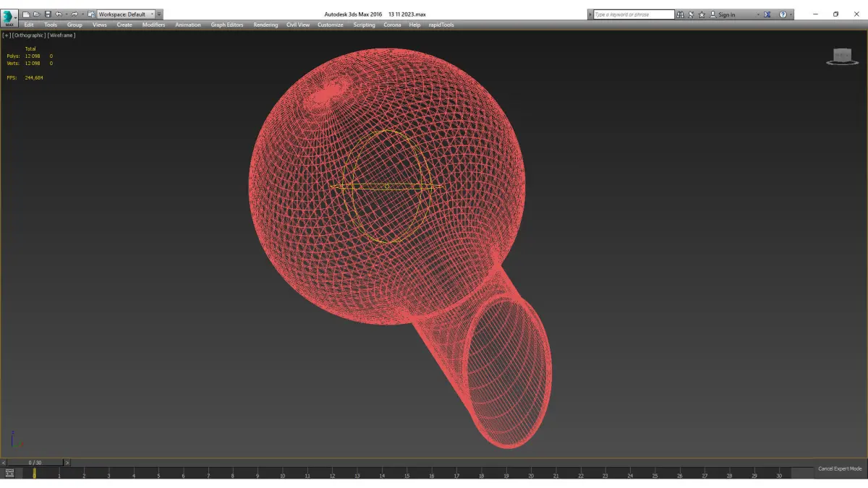The image size is (868, 488).
Task: Click the favorites star icon
Action: [702, 14]
